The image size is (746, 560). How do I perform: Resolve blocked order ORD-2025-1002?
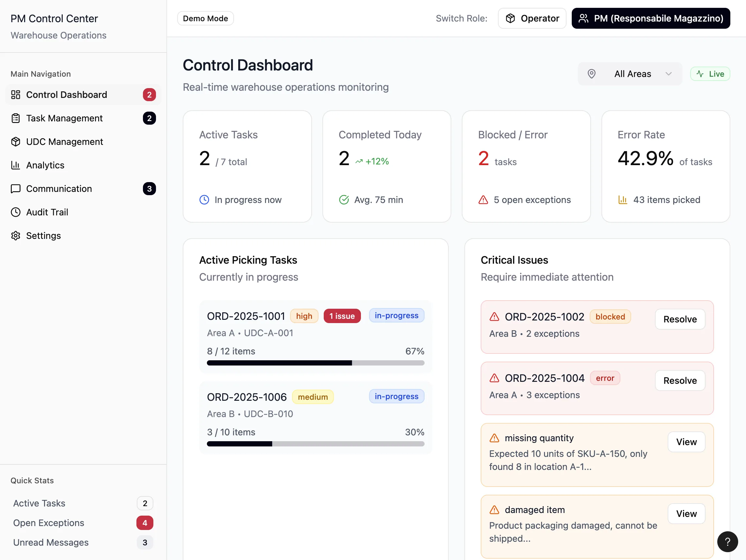pyautogui.click(x=680, y=319)
